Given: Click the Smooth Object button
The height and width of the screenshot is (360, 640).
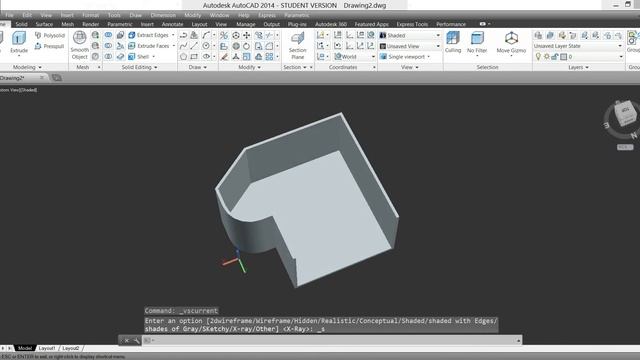Looking at the screenshot, I should tap(80, 45).
